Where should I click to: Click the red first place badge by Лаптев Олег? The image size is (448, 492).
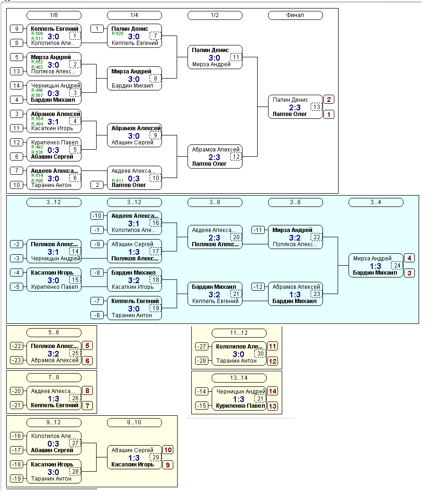(329, 115)
